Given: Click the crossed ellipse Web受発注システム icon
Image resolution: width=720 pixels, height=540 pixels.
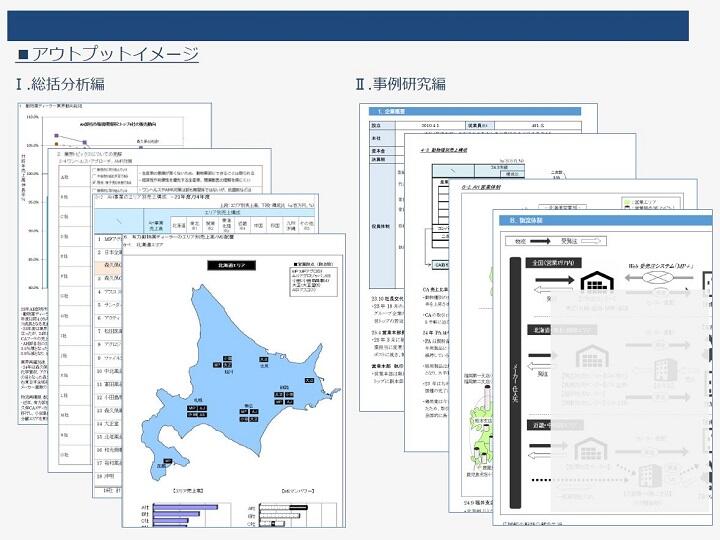Looking at the screenshot, I should [657, 277].
